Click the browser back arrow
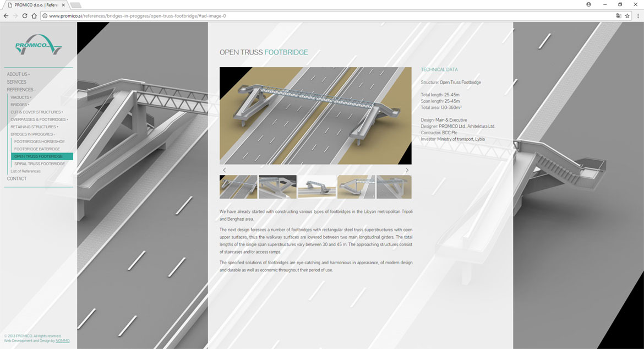This screenshot has height=349, width=644. (6, 16)
